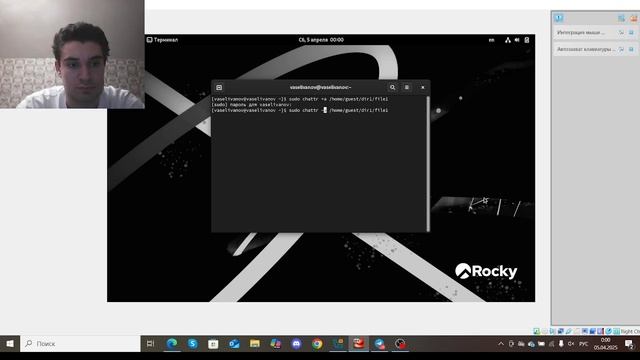Open the 'Автозахват клавиатуры' notification
This screenshot has width=640, height=360.
coord(587,49)
